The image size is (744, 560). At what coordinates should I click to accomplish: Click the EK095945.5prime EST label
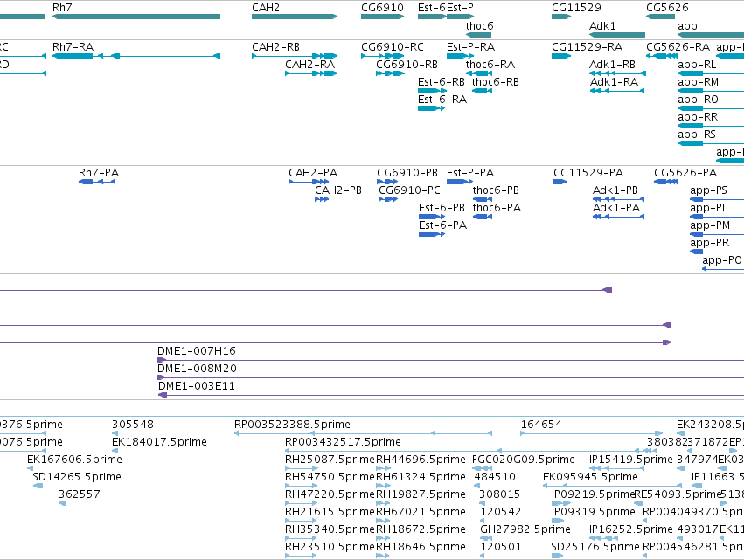click(x=590, y=477)
